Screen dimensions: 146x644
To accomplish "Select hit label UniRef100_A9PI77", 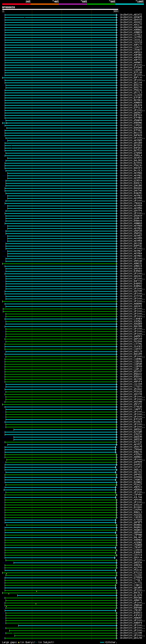I will pyautogui.click(x=131, y=45).
